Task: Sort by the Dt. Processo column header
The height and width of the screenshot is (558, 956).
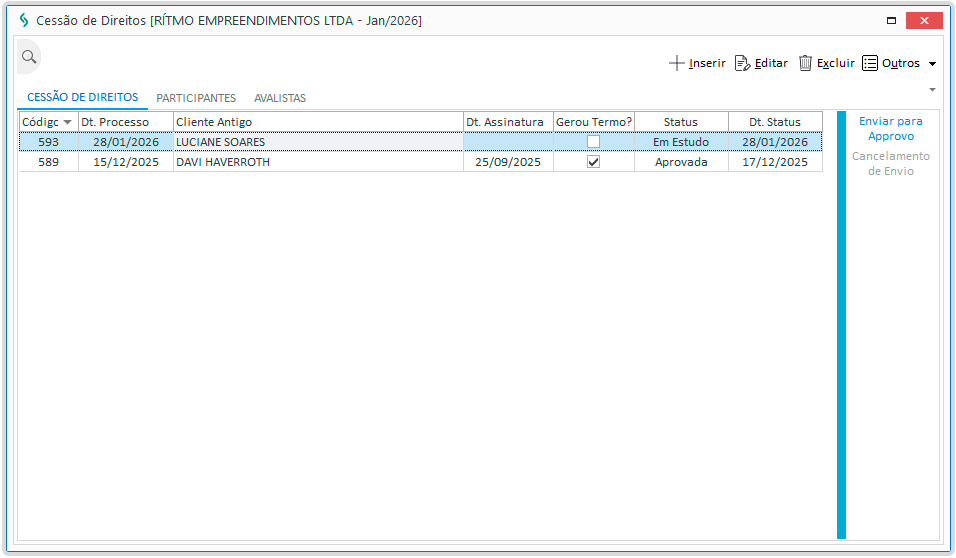Action: (x=126, y=122)
